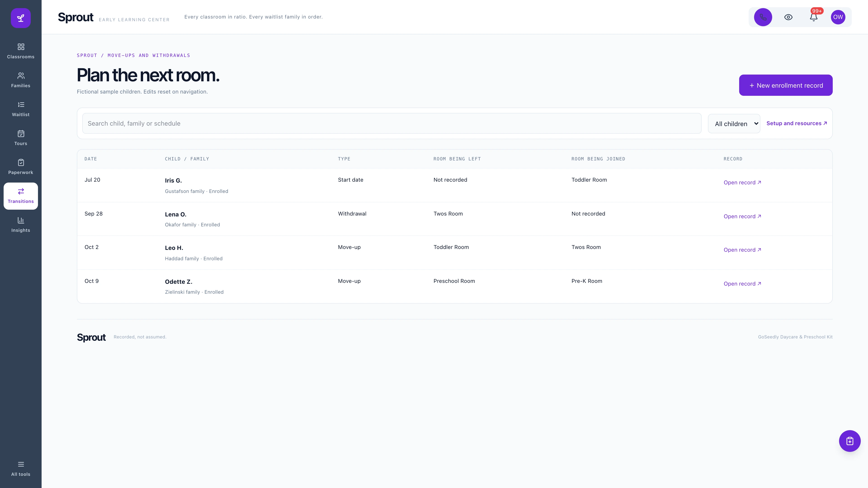Open record for Iris G.
Viewport: 868px width, 488px height.
pos(742,183)
